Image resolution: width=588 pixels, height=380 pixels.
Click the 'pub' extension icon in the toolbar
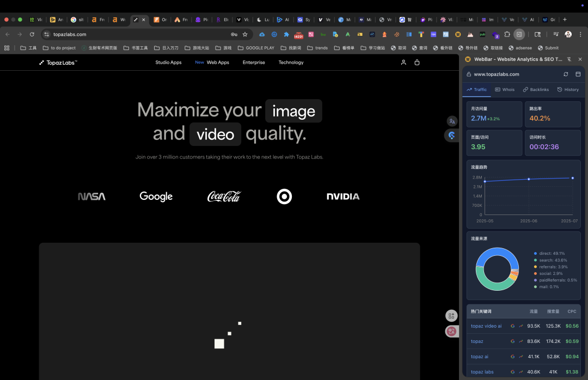(482, 34)
